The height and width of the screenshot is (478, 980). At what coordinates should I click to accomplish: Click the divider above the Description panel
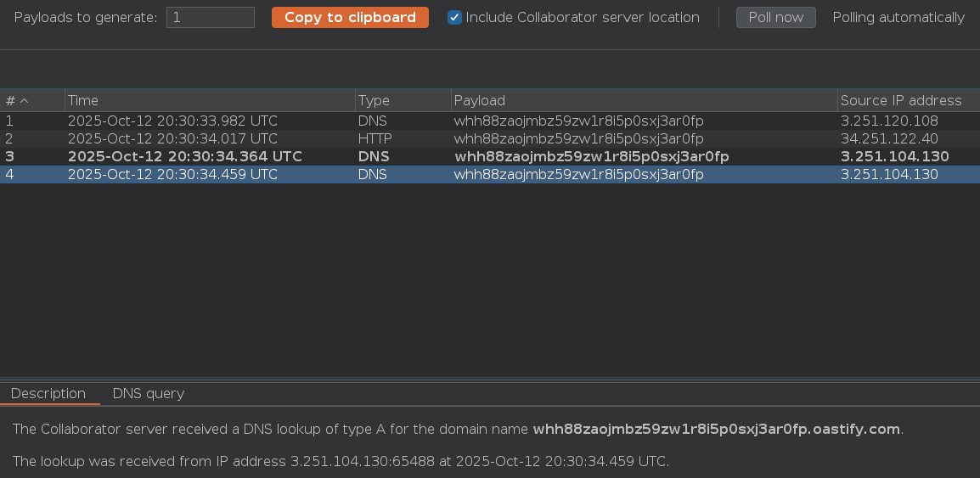coord(490,379)
